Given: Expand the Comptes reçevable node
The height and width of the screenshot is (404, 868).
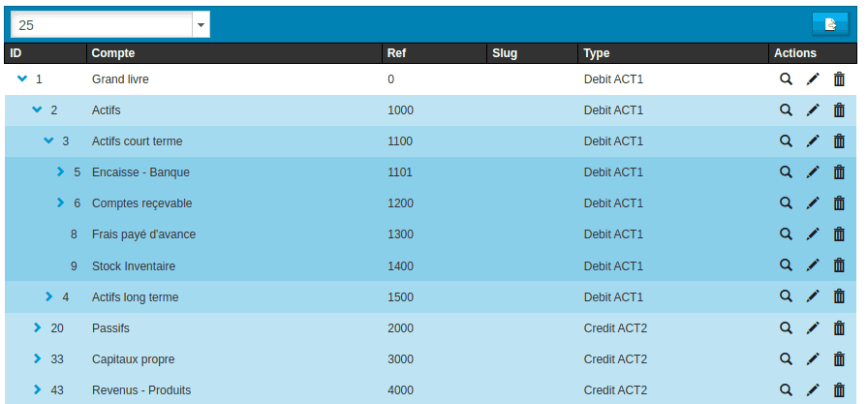Looking at the screenshot, I should pos(61,202).
